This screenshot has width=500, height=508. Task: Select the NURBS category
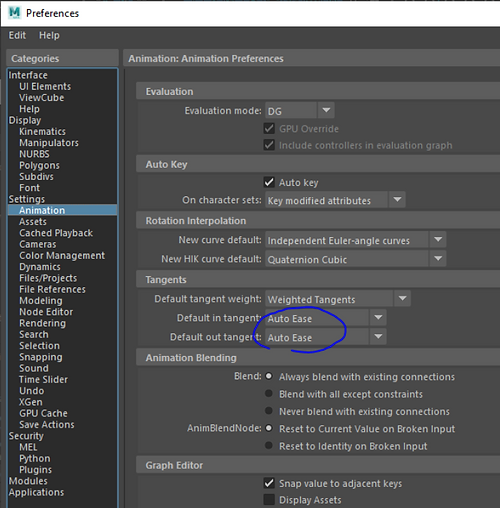coord(34,154)
